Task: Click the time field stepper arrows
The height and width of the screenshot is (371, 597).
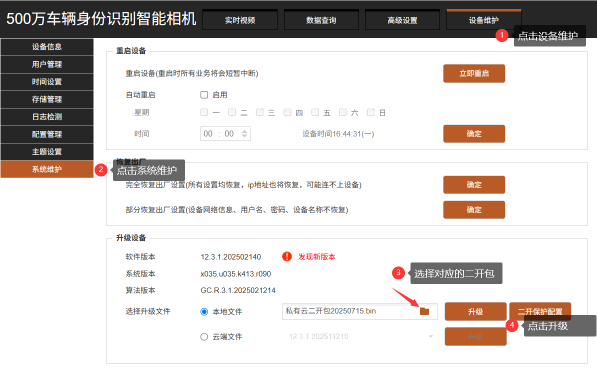Action: (x=244, y=134)
